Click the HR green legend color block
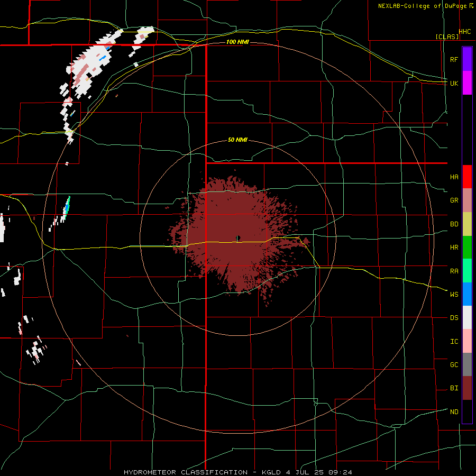Image resolution: width=476 pixels, height=476 pixels. (467, 247)
